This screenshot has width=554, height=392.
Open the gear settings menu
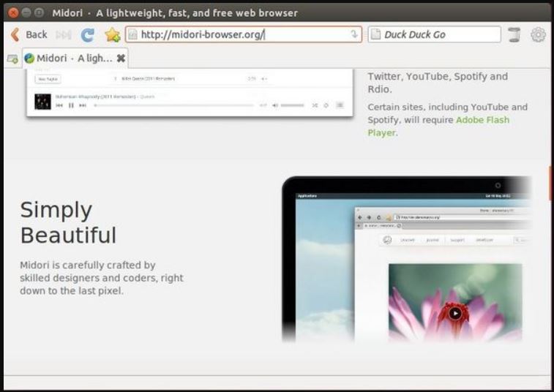(x=538, y=34)
